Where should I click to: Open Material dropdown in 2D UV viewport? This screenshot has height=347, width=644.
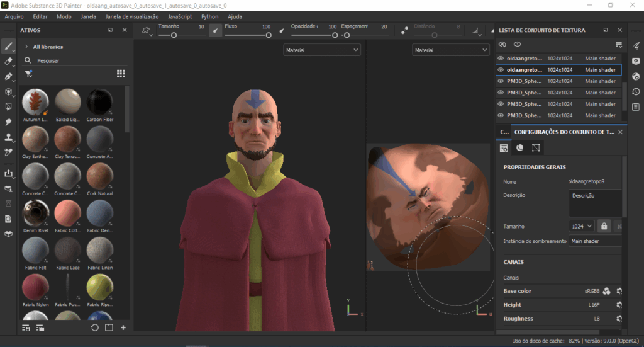450,50
